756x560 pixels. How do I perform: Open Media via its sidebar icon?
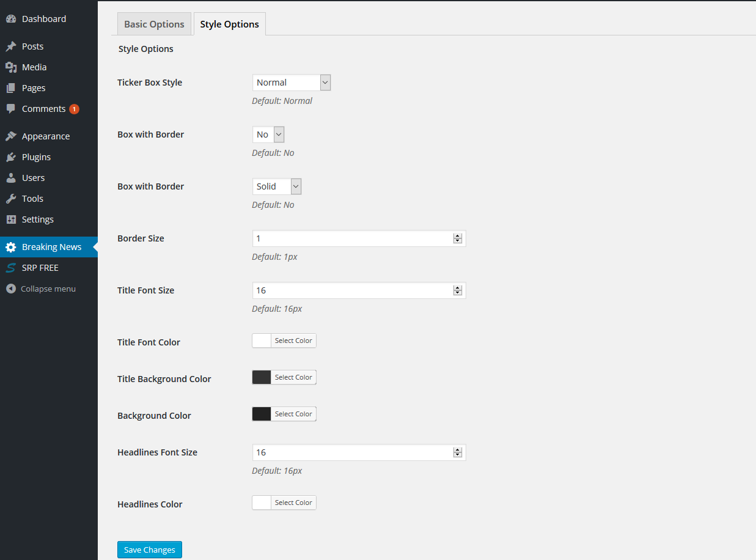click(11, 67)
